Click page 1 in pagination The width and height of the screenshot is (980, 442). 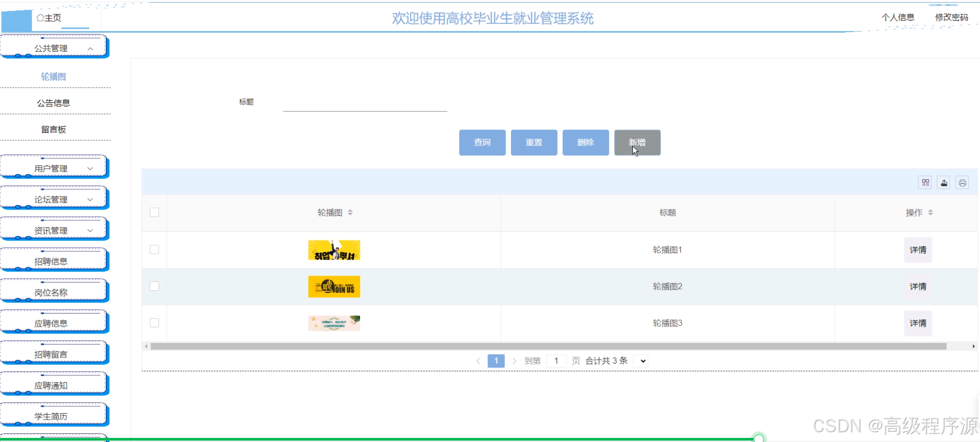pos(496,361)
